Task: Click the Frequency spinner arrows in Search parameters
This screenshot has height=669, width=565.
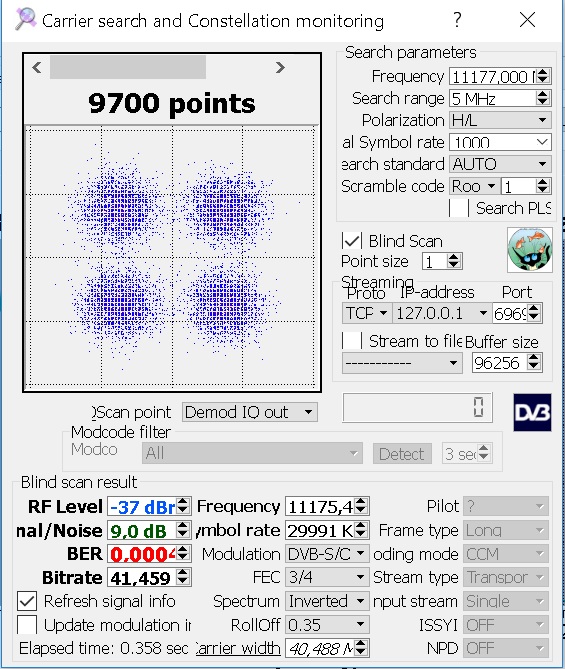Action: click(x=543, y=77)
